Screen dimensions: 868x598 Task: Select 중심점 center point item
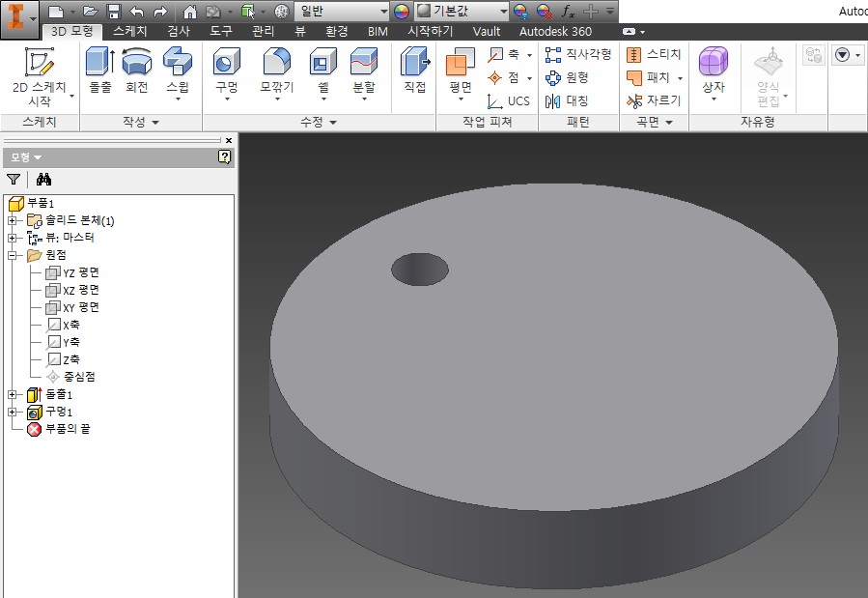pyautogui.click(x=71, y=377)
